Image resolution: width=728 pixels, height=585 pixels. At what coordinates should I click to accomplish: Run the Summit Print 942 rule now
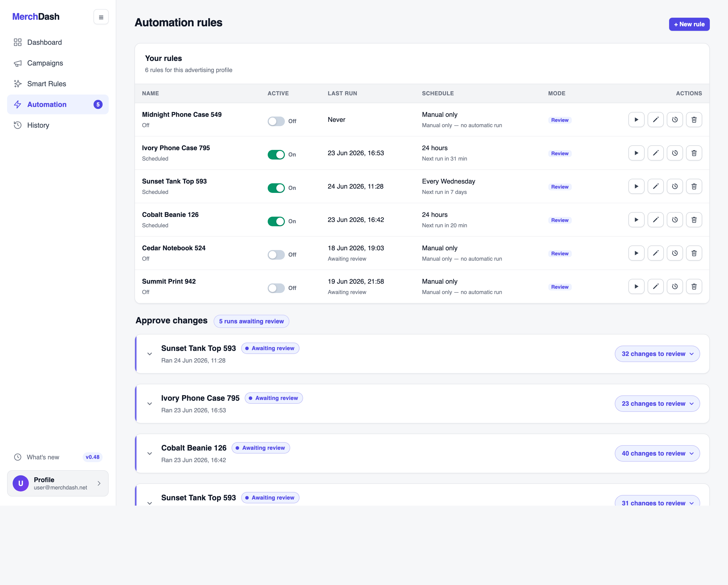(x=636, y=286)
